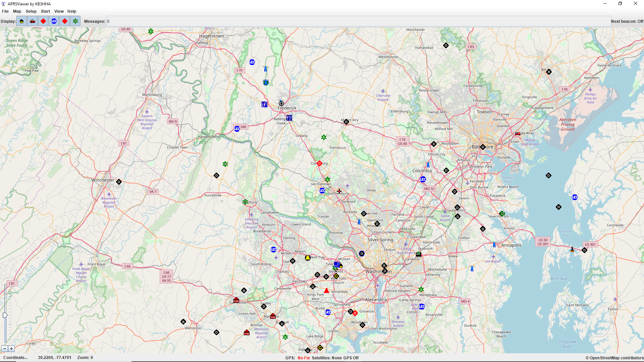Open the Map menu
Image resolution: width=644 pixels, height=362 pixels.
(17, 11)
